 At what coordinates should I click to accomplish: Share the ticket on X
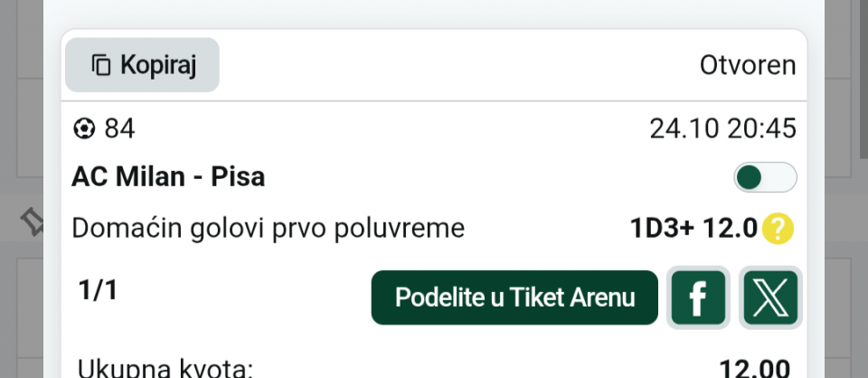(x=770, y=298)
